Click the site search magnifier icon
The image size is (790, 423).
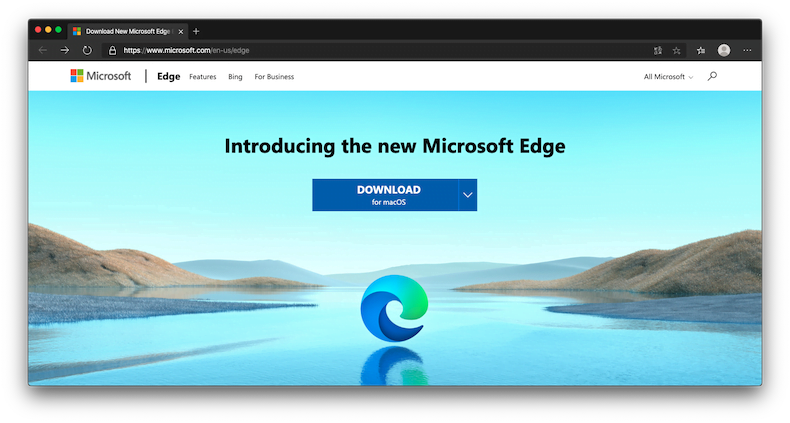coord(712,76)
